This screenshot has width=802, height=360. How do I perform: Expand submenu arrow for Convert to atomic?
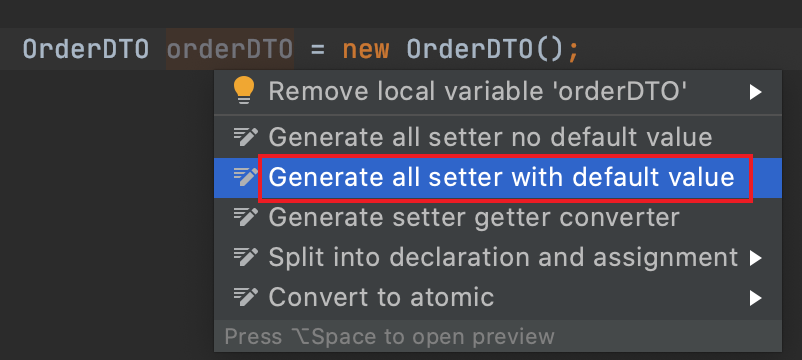click(755, 298)
